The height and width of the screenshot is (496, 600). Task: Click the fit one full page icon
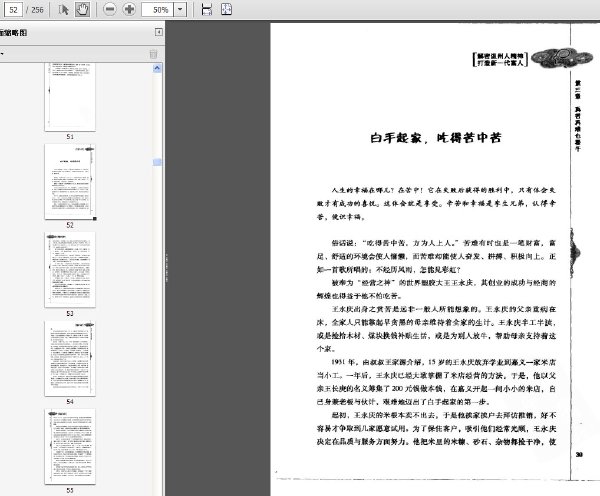point(227,9)
